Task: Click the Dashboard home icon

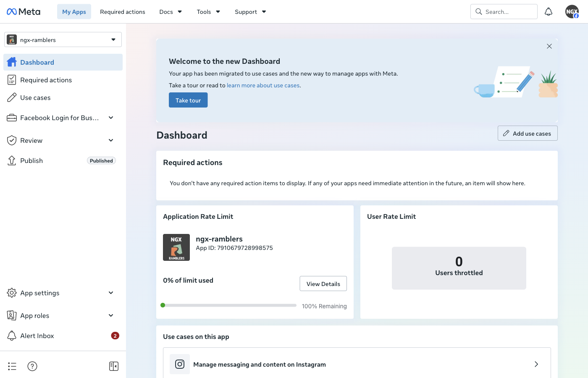Action: 12,62
